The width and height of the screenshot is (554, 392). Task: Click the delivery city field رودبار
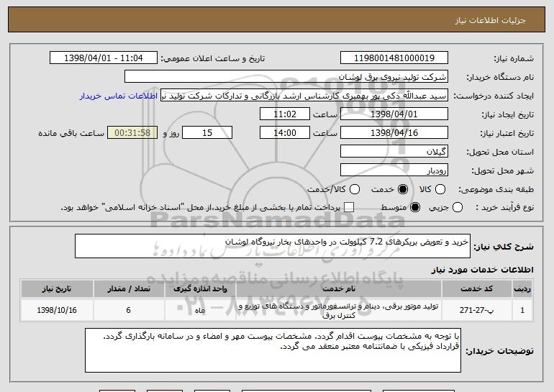click(x=394, y=170)
